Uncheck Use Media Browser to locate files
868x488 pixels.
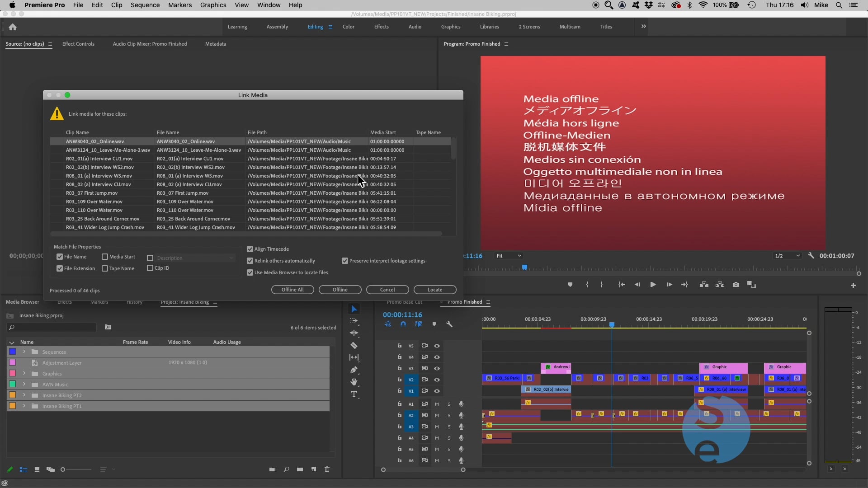(x=250, y=272)
